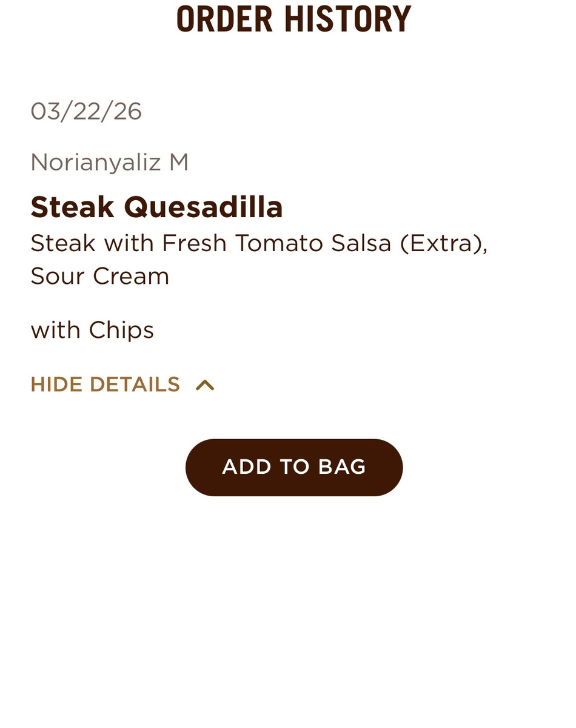
Task: Select the Order History page heading
Action: 293,19
